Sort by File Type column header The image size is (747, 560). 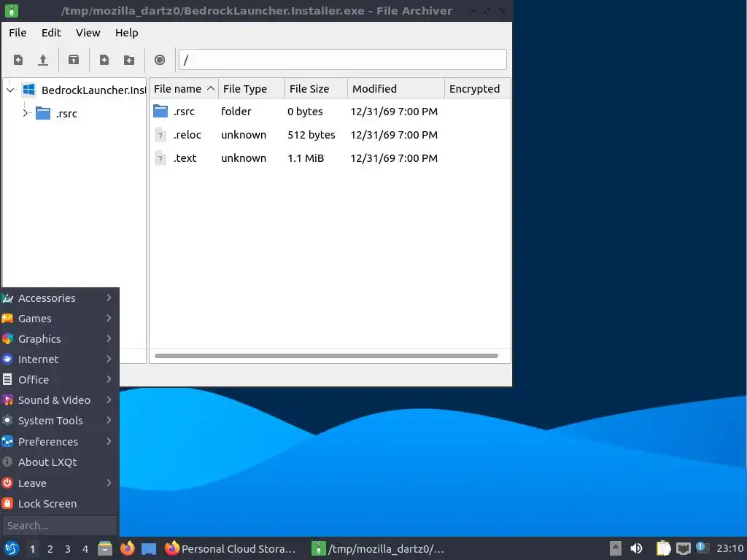tap(252, 89)
